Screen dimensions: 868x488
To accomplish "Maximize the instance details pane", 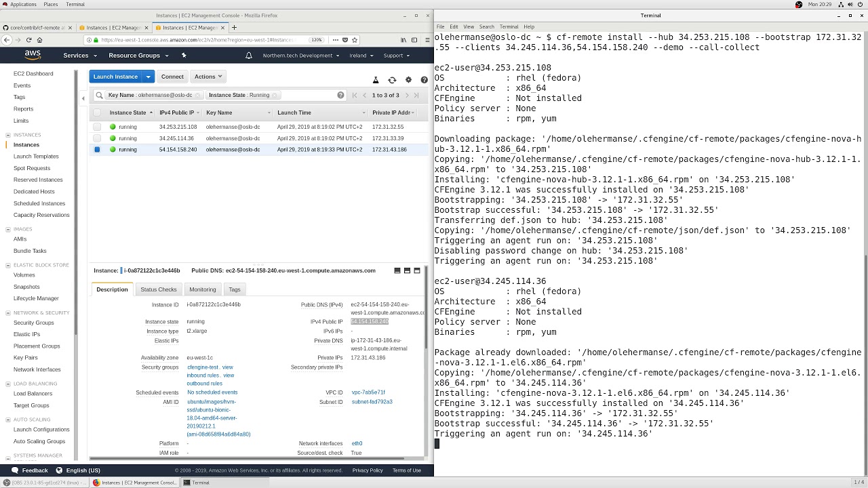I will click(x=417, y=270).
